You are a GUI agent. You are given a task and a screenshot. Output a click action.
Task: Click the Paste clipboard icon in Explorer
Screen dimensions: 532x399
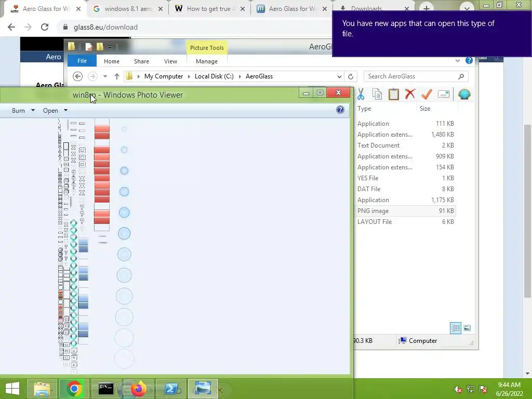(394, 95)
